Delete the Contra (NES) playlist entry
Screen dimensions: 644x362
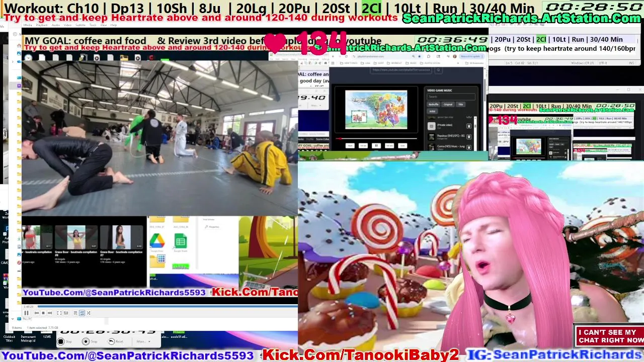click(469, 147)
